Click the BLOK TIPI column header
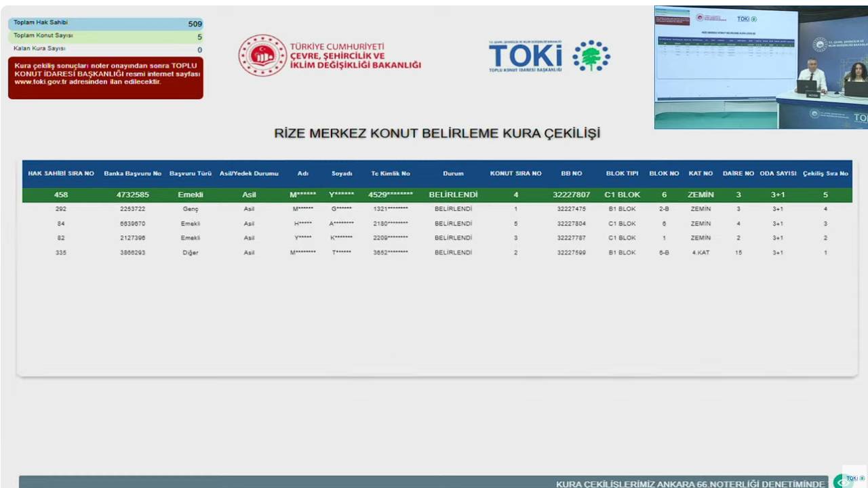This screenshot has height=488, width=868. tap(623, 174)
